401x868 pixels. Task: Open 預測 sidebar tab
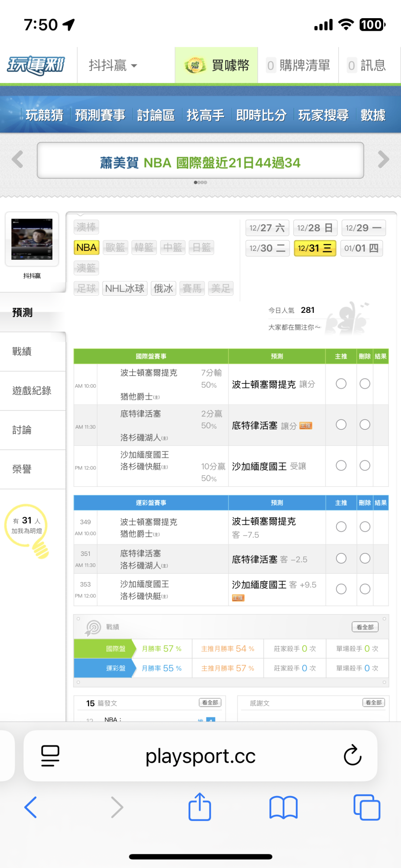tap(33, 312)
